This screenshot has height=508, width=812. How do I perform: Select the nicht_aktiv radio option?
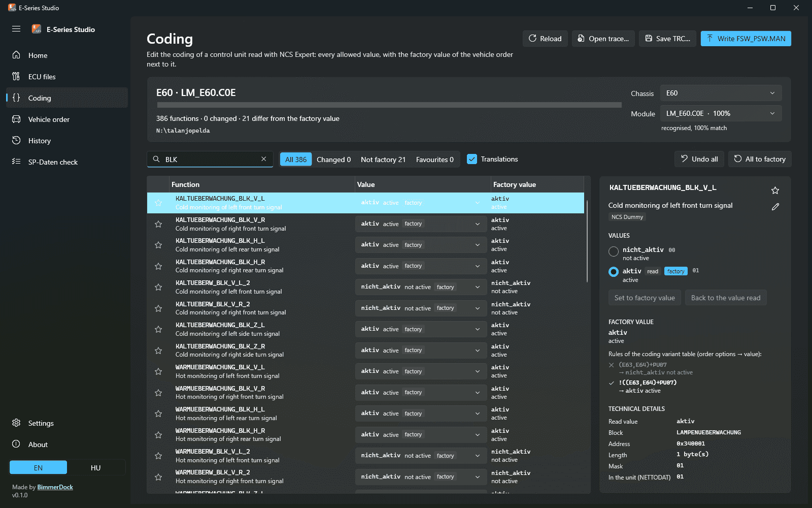614,251
